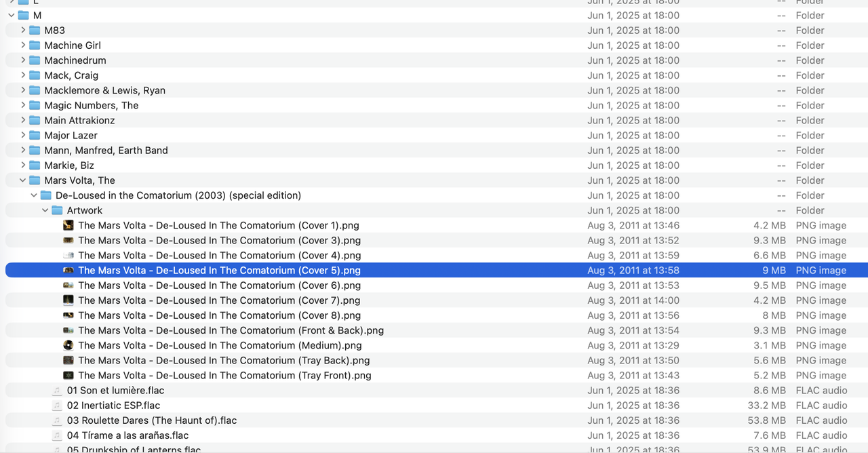Expand the Major Lazer folder
868x453 pixels.
pyautogui.click(x=23, y=135)
